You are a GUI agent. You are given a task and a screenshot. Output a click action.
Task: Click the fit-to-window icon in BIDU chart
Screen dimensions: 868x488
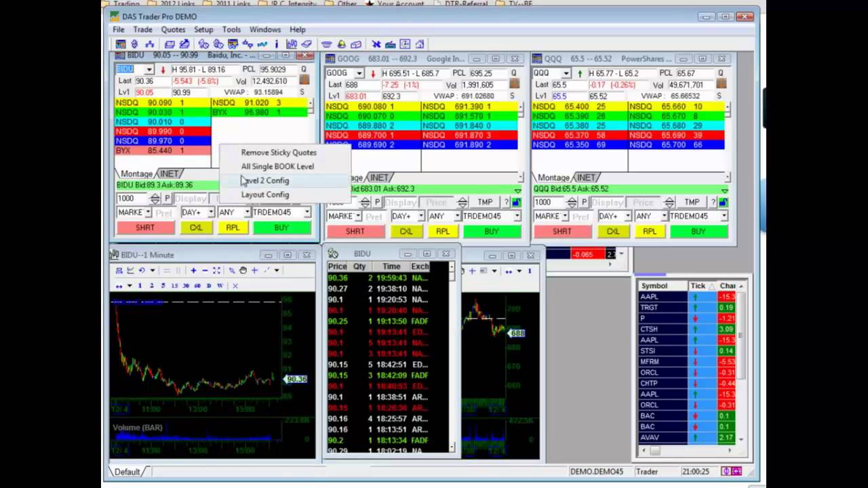[x=217, y=270]
